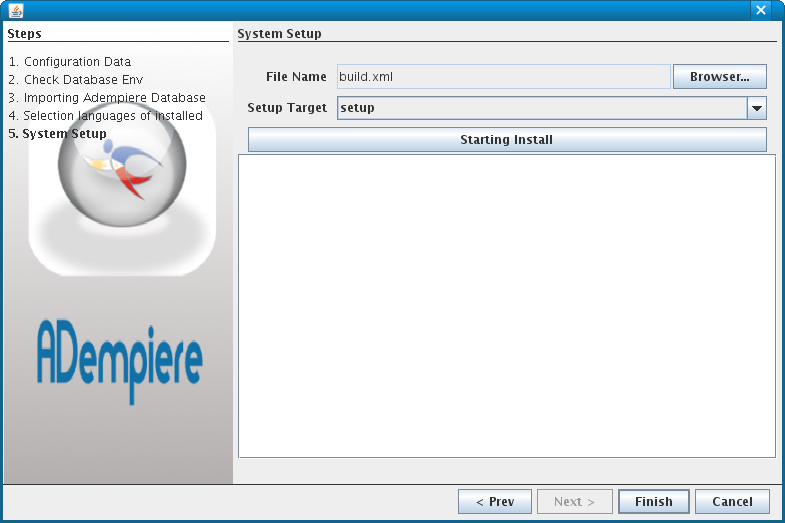The image size is (785, 523).
Task: Click the ADempiere sphere logo image
Action: (122, 183)
